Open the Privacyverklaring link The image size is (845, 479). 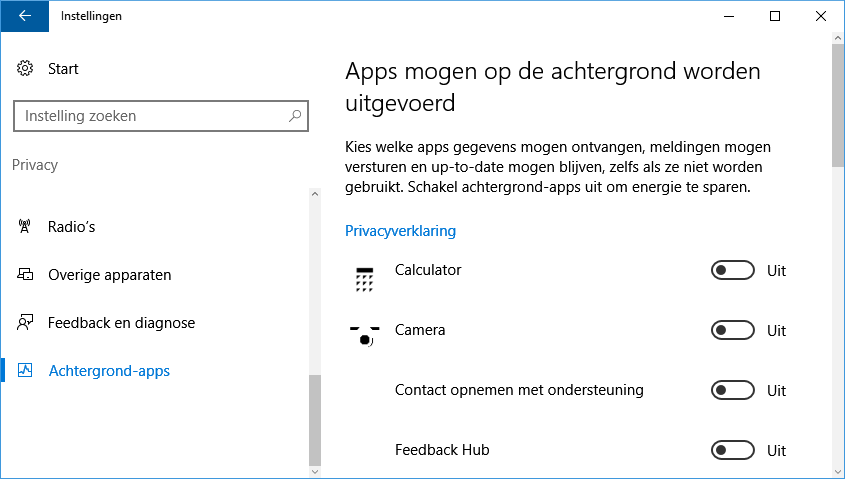click(400, 231)
